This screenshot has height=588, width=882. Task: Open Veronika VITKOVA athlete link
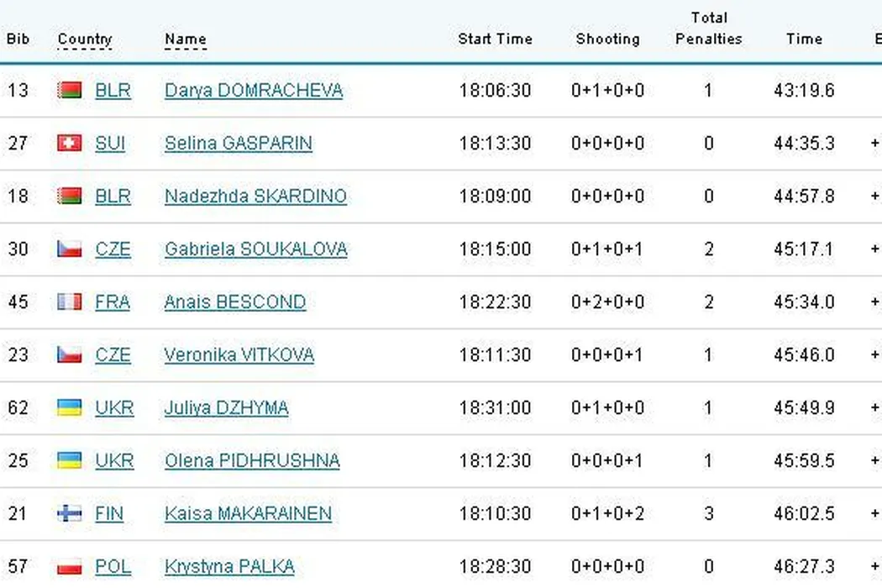point(239,354)
